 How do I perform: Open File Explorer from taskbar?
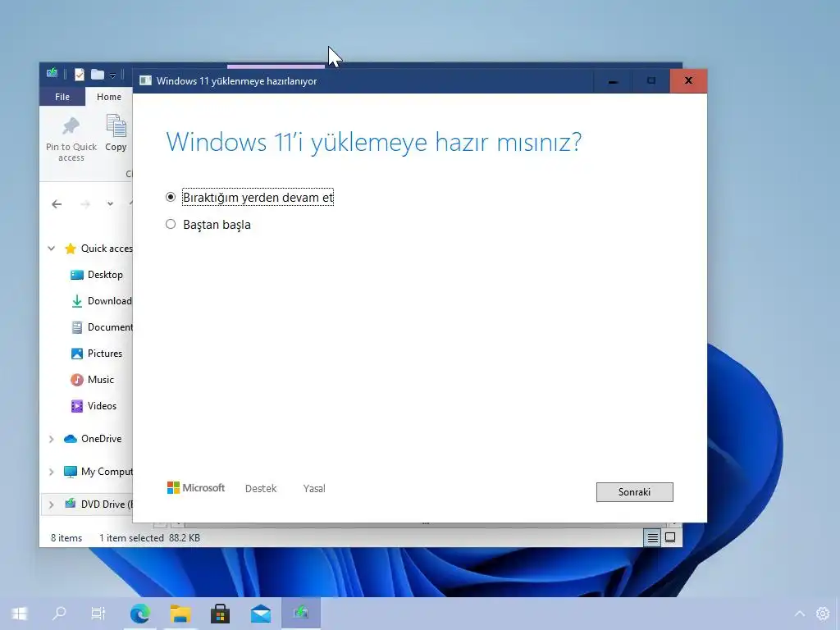[180, 614]
